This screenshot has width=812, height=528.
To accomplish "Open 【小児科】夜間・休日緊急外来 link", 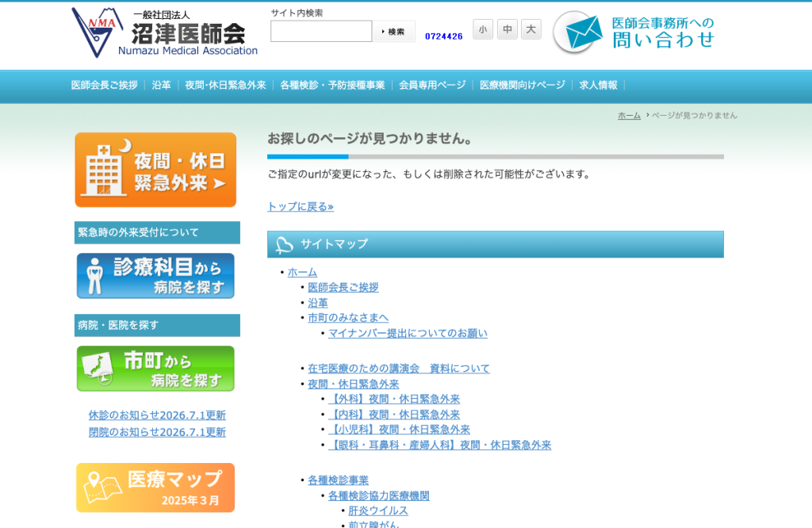I will [x=400, y=430].
